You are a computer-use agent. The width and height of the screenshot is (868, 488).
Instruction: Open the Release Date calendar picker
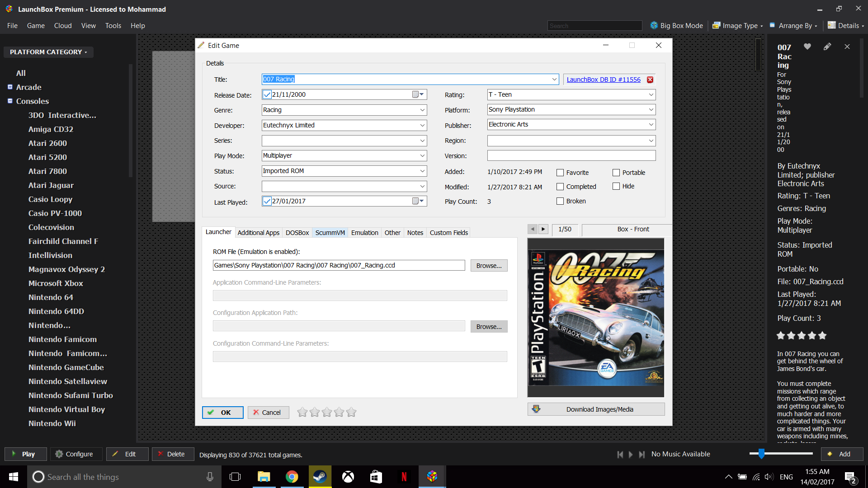click(x=418, y=94)
